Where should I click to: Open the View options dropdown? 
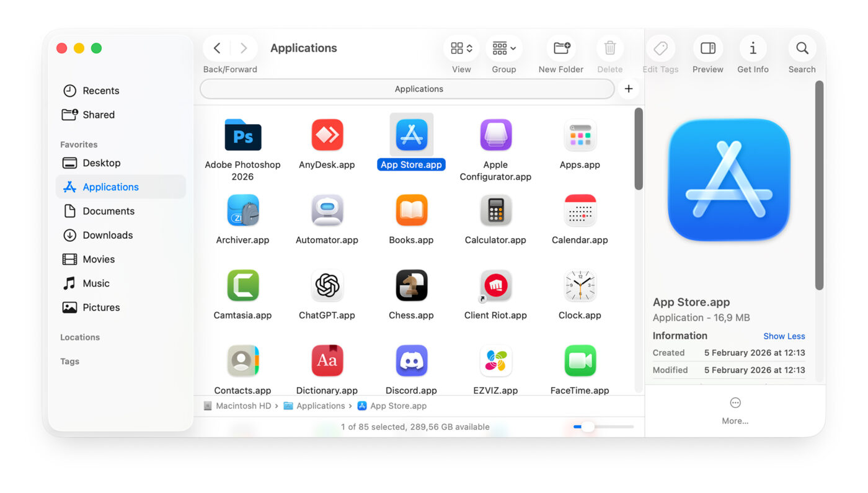[x=461, y=48]
